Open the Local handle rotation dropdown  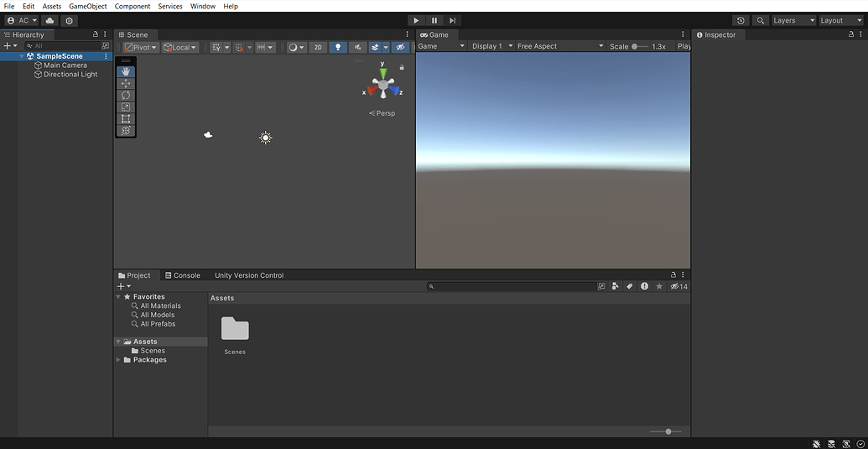(x=180, y=47)
